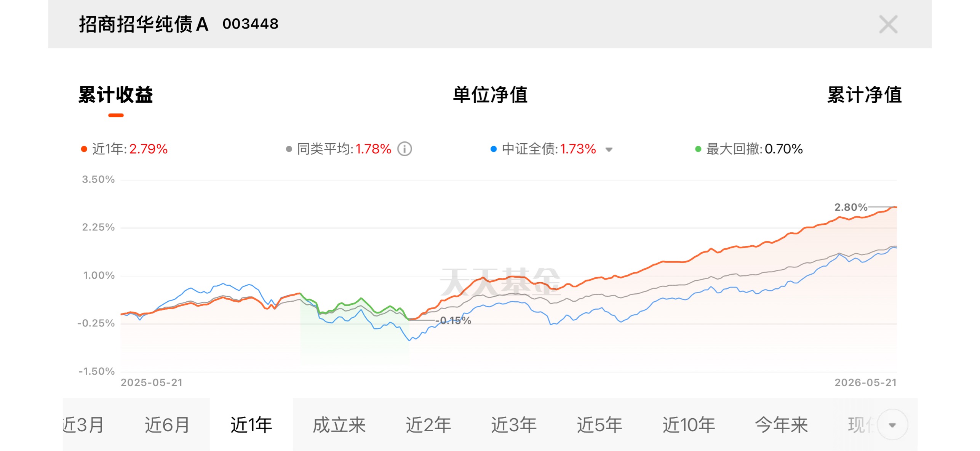
Task: Show performance since 成立来
Action: 339,425
